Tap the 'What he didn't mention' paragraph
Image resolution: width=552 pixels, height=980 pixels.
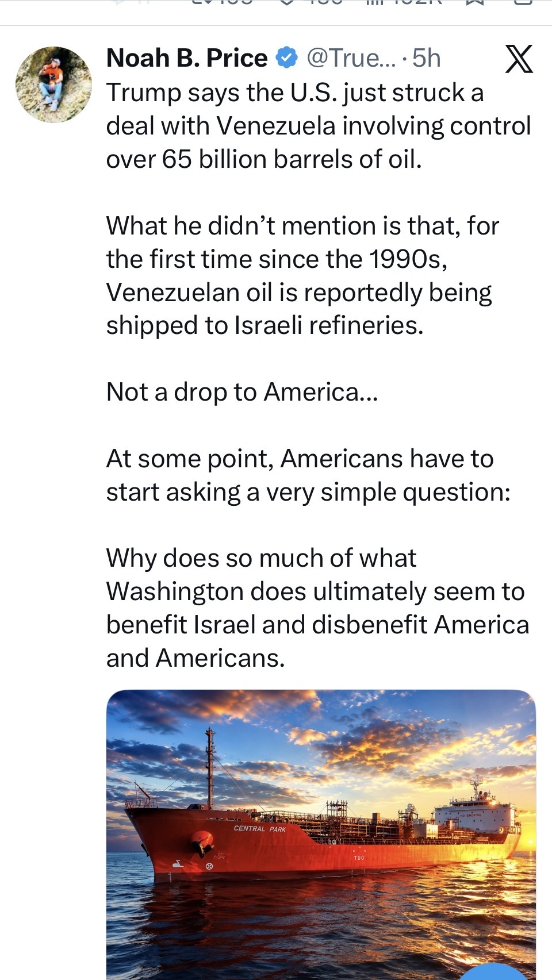click(303, 275)
